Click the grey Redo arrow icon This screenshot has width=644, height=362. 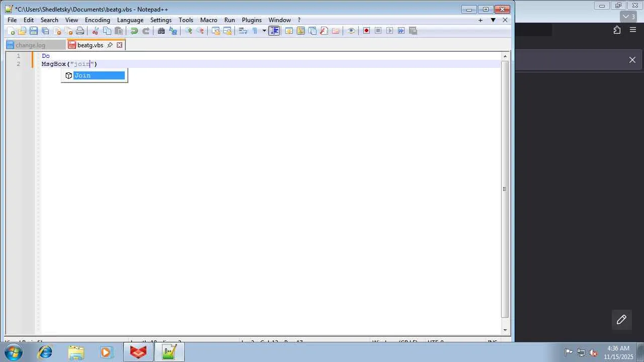pyautogui.click(x=145, y=31)
